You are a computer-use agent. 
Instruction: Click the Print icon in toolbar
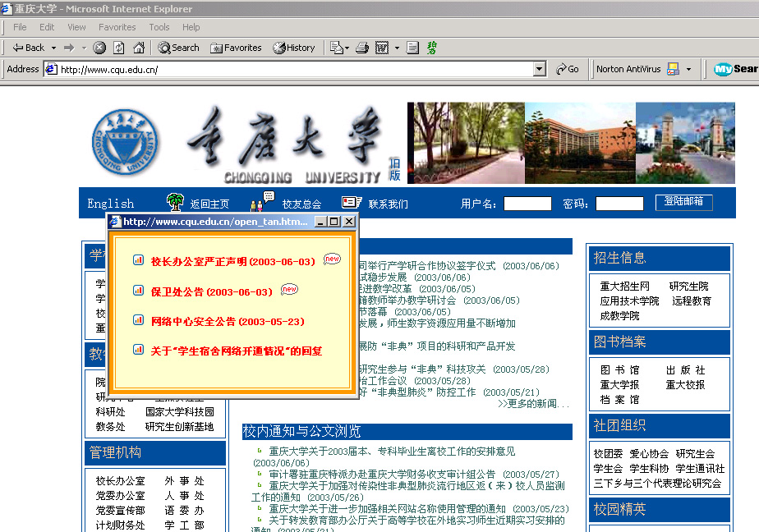click(361, 48)
